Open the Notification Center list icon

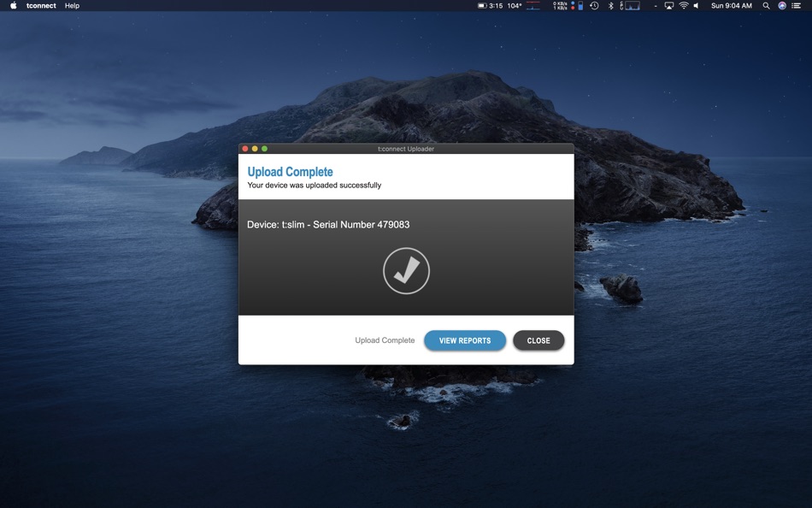[x=797, y=6]
